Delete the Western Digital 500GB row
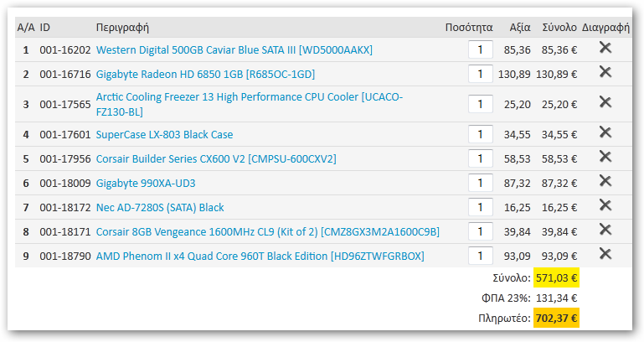Image resolution: width=644 pixels, height=342 pixels. (x=605, y=48)
